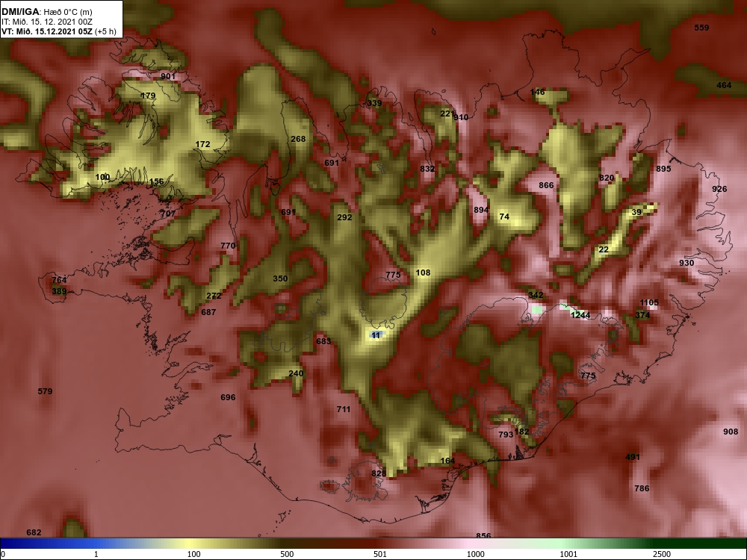This screenshot has width=747, height=560.
Task: Click the map value 374
Action: click(642, 315)
